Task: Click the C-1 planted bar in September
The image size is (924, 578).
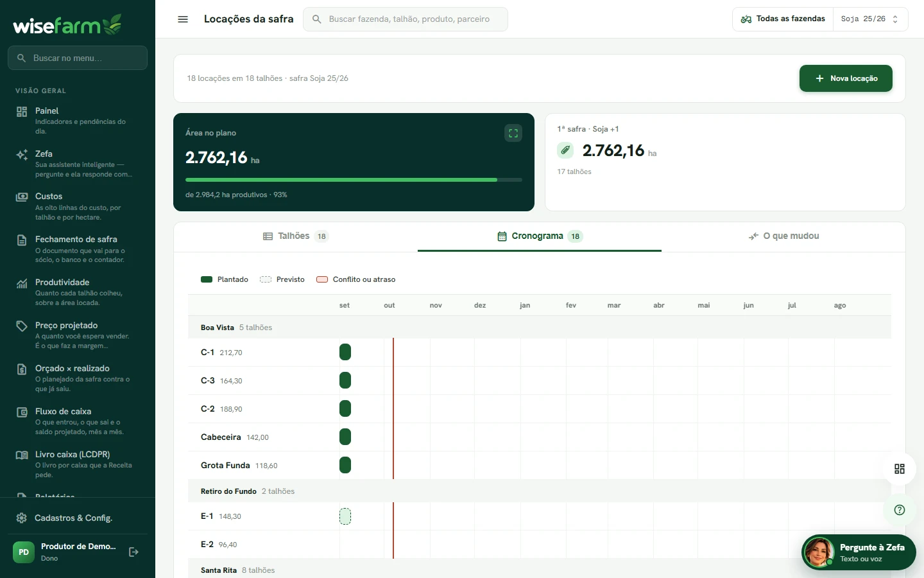Action: [345, 352]
